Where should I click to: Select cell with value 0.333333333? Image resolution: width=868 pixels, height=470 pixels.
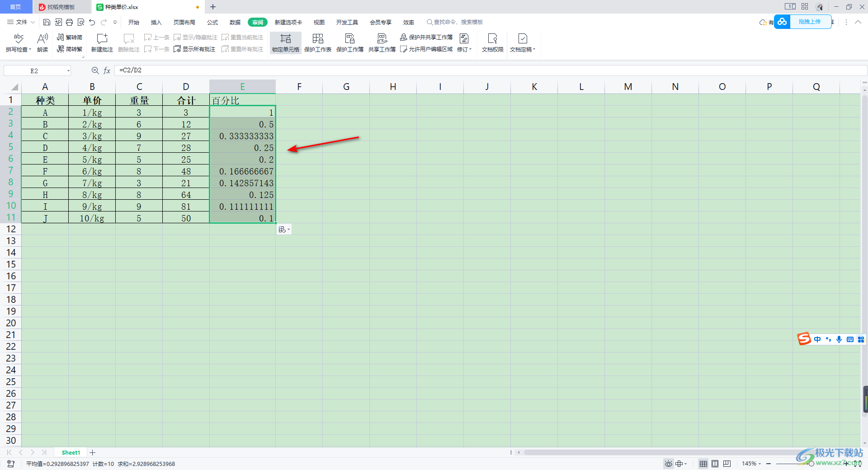pos(243,136)
